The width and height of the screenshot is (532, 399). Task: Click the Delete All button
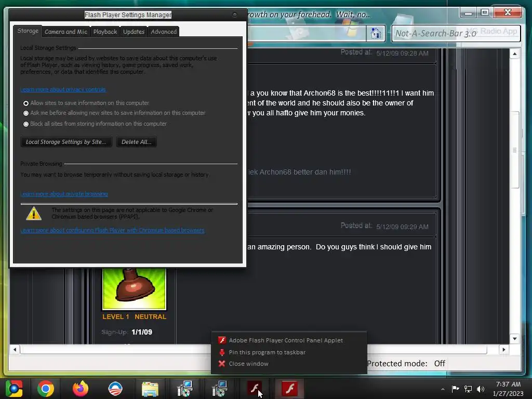click(x=137, y=142)
